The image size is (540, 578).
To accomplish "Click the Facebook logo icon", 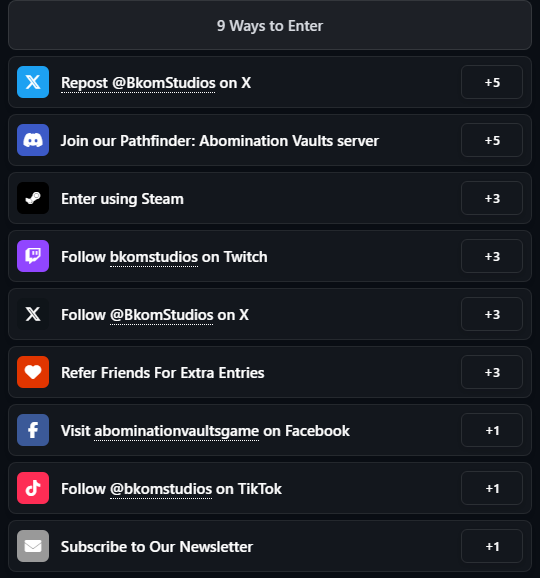I will point(33,430).
